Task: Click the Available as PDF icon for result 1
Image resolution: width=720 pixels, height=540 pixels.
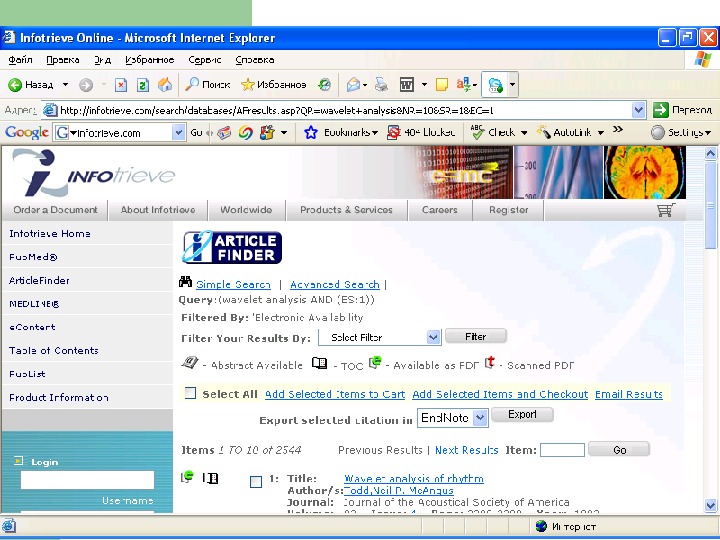Action: click(187, 477)
